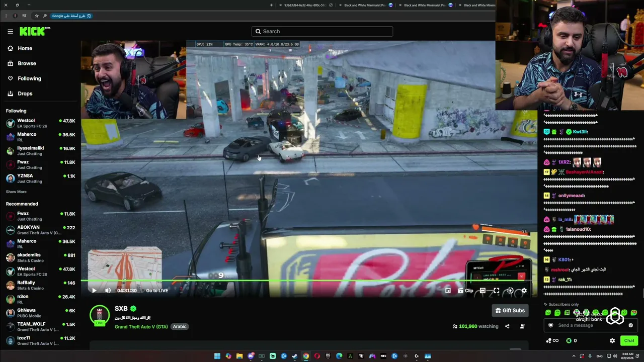Image resolution: width=644 pixels, height=362 pixels.
Task: Click the video seek progress bar
Action: [x=309, y=282]
